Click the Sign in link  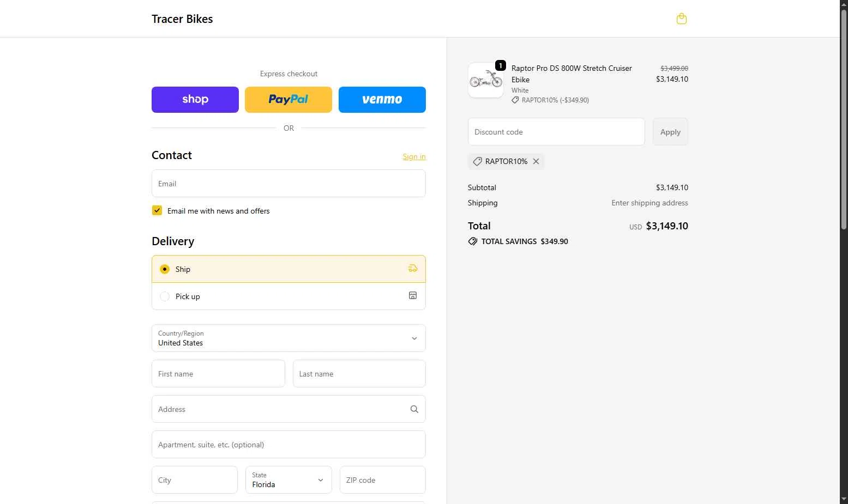tap(414, 157)
